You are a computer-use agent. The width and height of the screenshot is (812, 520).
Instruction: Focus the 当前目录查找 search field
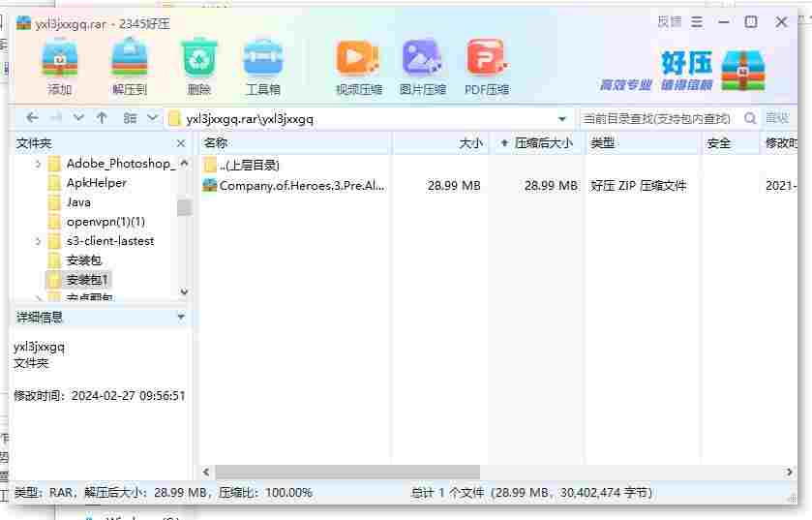tap(658, 118)
